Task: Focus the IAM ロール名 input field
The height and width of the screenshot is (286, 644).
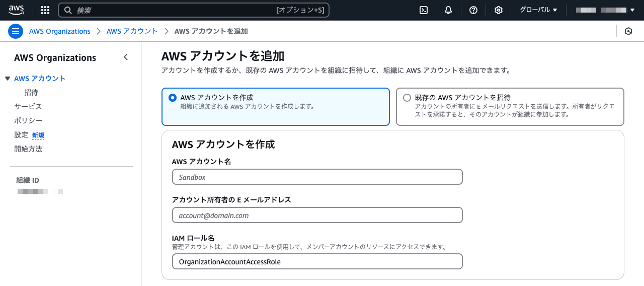Action: click(317, 261)
